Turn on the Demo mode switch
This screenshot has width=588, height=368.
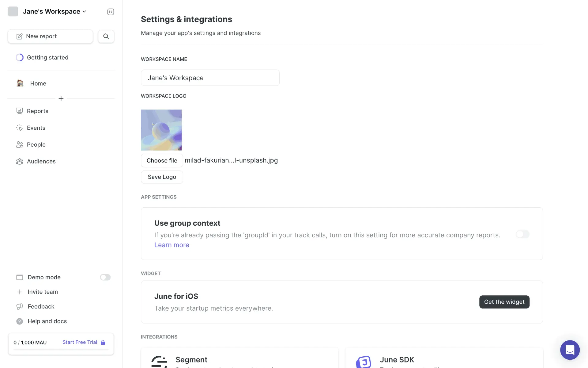click(105, 277)
